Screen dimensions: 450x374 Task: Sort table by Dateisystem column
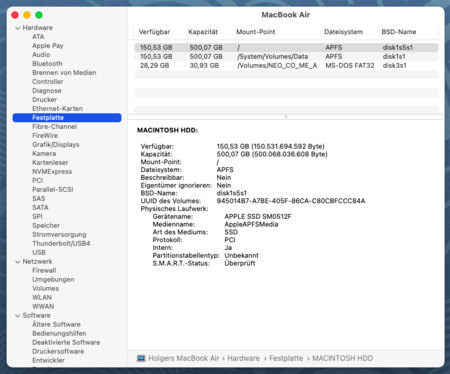pos(343,32)
